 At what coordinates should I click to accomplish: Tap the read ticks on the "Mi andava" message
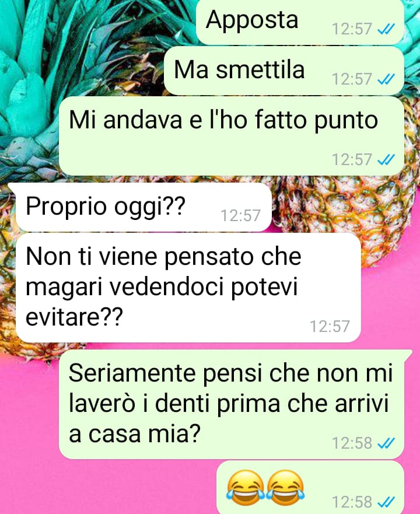(x=386, y=160)
